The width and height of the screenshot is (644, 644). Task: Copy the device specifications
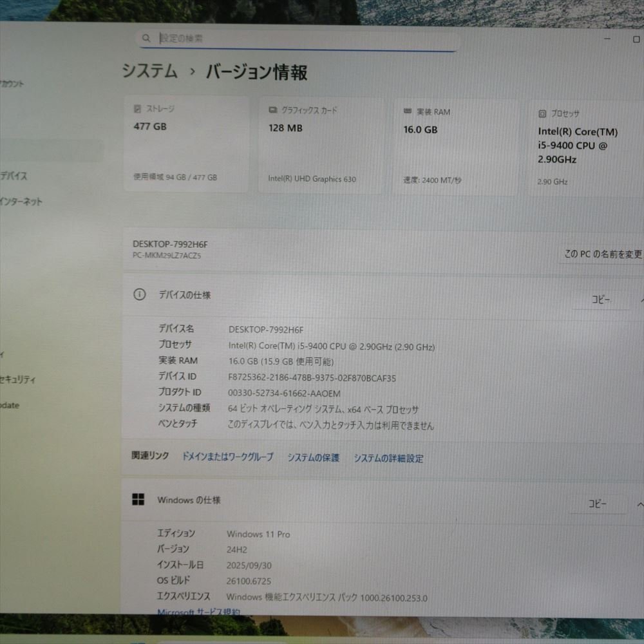(601, 300)
